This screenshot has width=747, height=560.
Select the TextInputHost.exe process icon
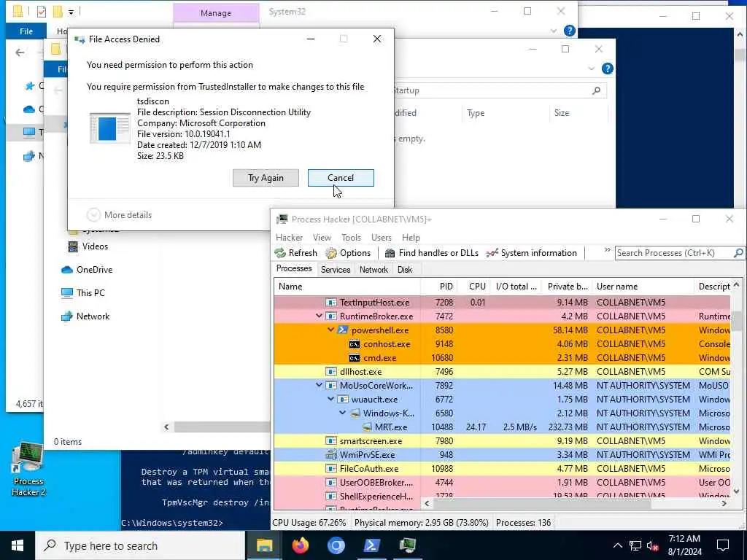click(x=331, y=303)
